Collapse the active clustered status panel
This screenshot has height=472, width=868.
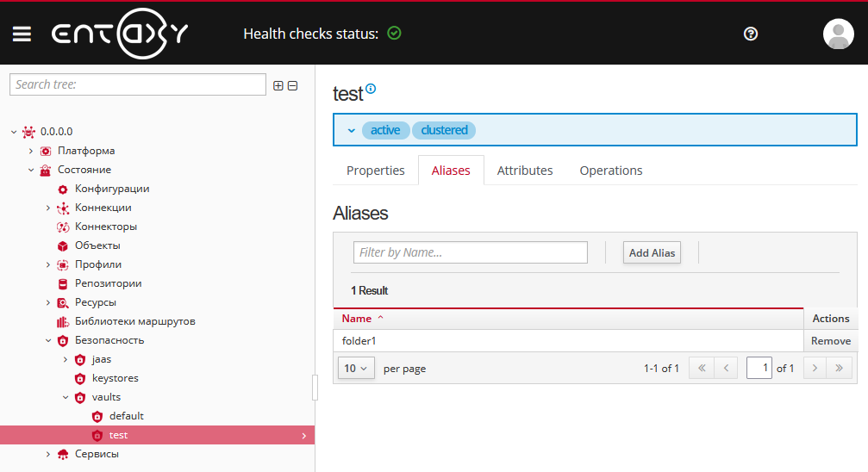(x=351, y=131)
